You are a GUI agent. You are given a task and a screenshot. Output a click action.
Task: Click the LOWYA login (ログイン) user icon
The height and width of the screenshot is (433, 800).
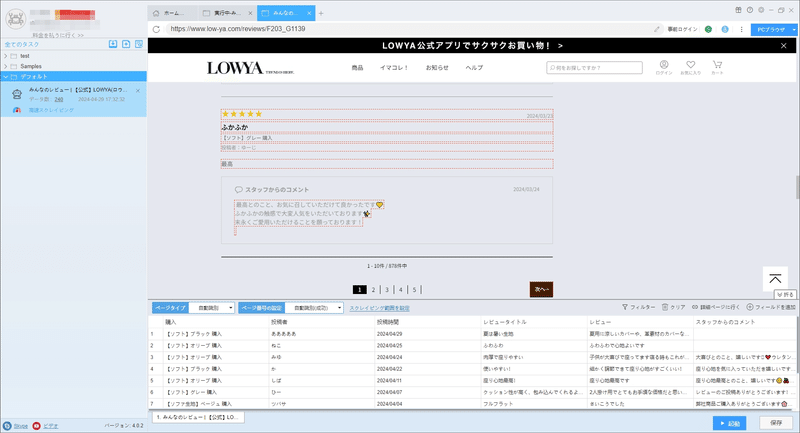664,67
